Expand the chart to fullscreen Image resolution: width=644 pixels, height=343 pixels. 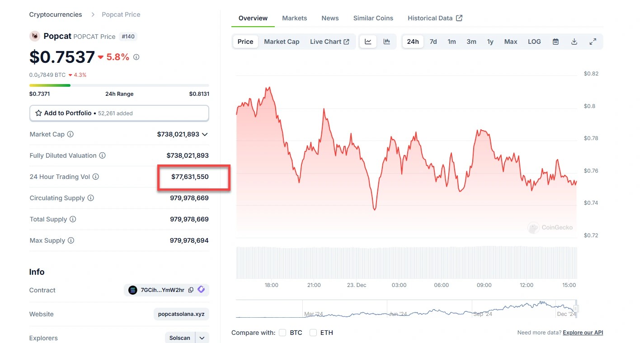pos(592,42)
